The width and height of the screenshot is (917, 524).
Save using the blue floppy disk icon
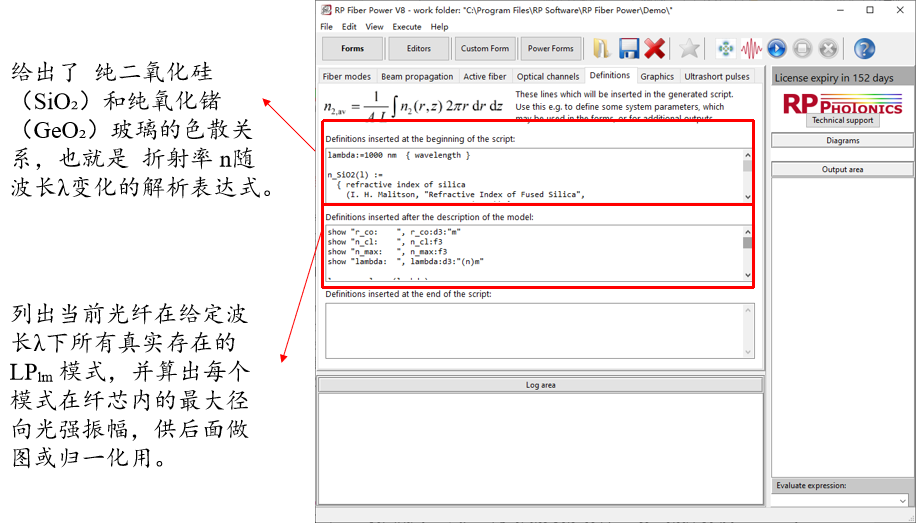coord(629,49)
